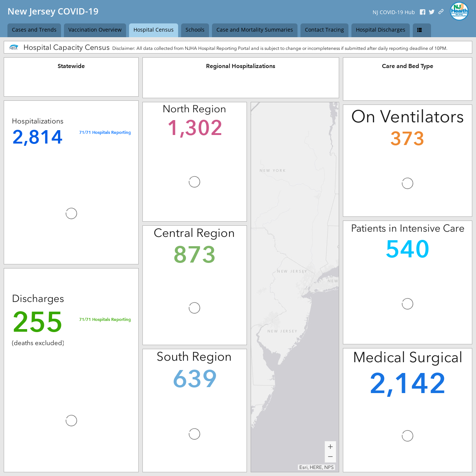Image resolution: width=476 pixels, height=476 pixels.
Task: Share the dashboard via Twitter icon
Action: pos(431,12)
